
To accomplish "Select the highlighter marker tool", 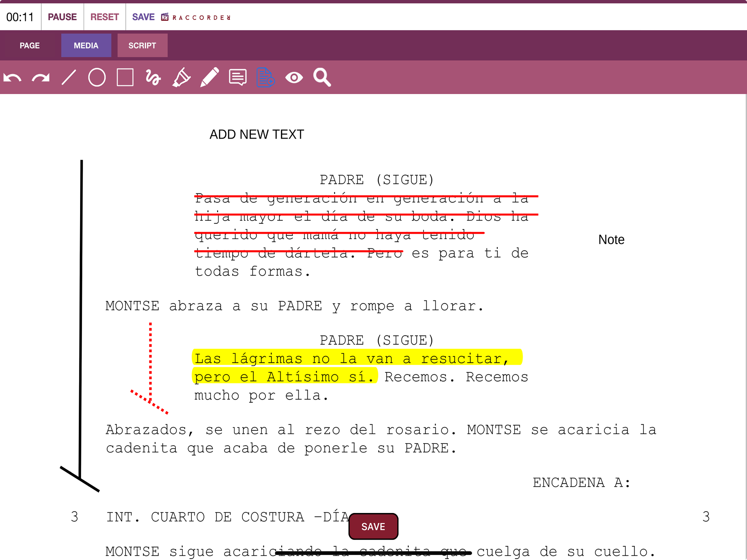I will coord(182,77).
